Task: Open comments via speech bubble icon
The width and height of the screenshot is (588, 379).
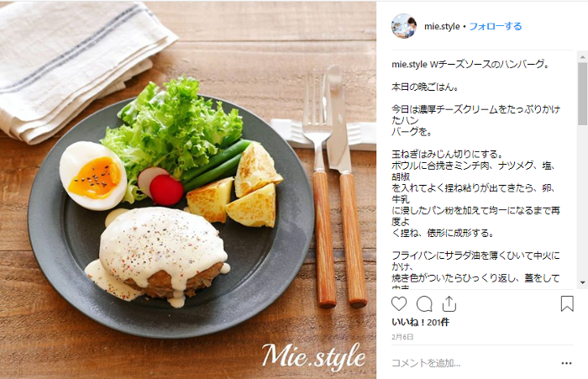Action: pyautogui.click(x=424, y=304)
